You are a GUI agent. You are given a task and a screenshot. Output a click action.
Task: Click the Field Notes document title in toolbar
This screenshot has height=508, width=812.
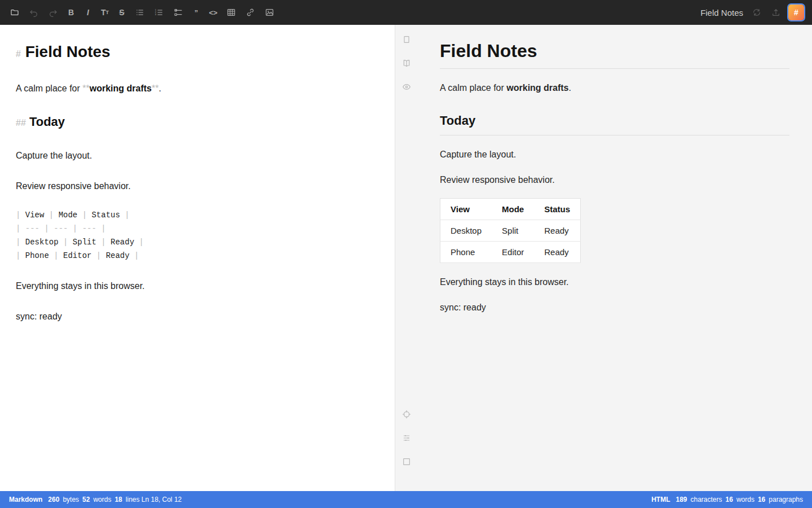point(722,12)
